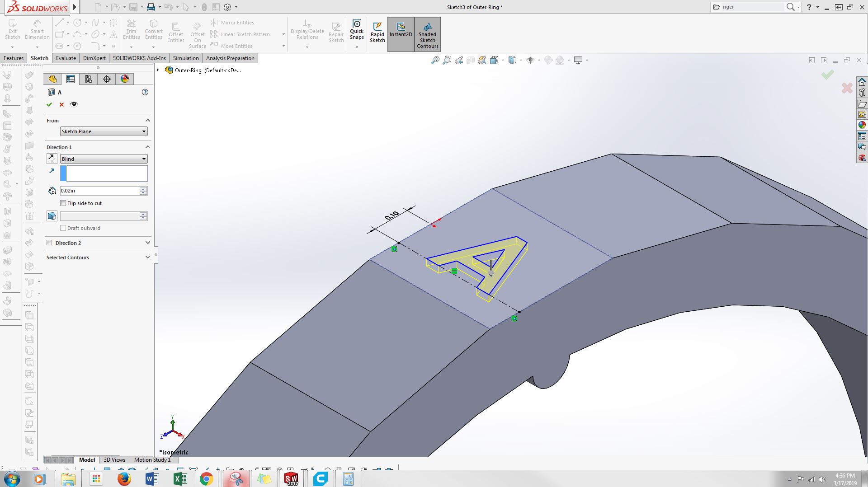Open Hide/Show Items eye icon

click(x=530, y=60)
